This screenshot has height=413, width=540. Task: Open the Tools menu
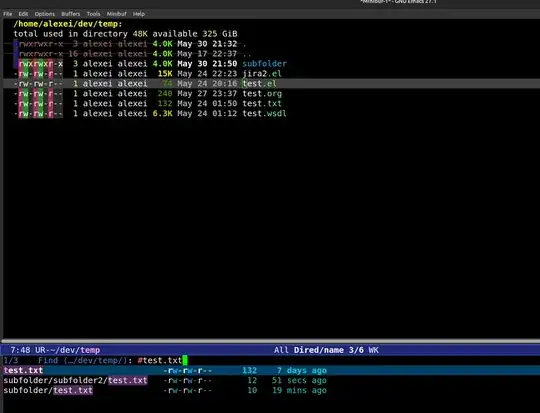tap(93, 14)
